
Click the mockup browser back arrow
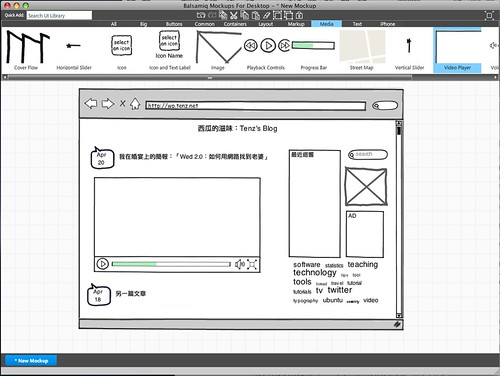pyautogui.click(x=91, y=104)
